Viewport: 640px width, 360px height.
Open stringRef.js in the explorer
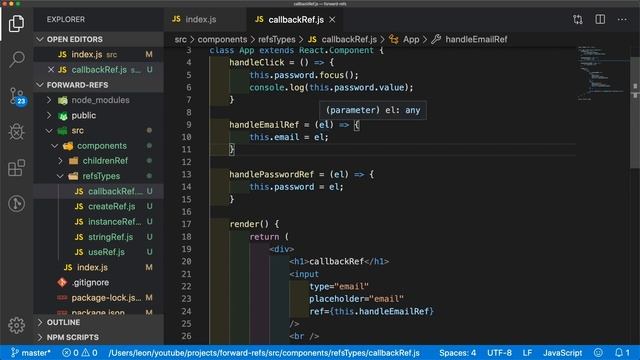click(98, 237)
